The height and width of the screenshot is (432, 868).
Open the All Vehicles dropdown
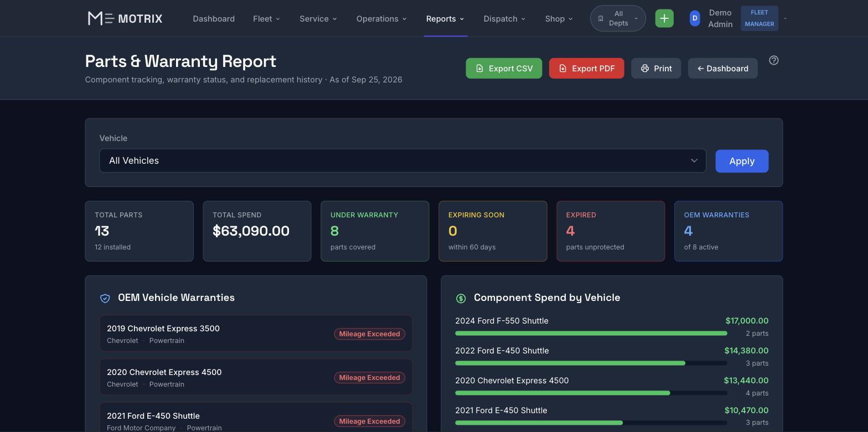pos(402,160)
